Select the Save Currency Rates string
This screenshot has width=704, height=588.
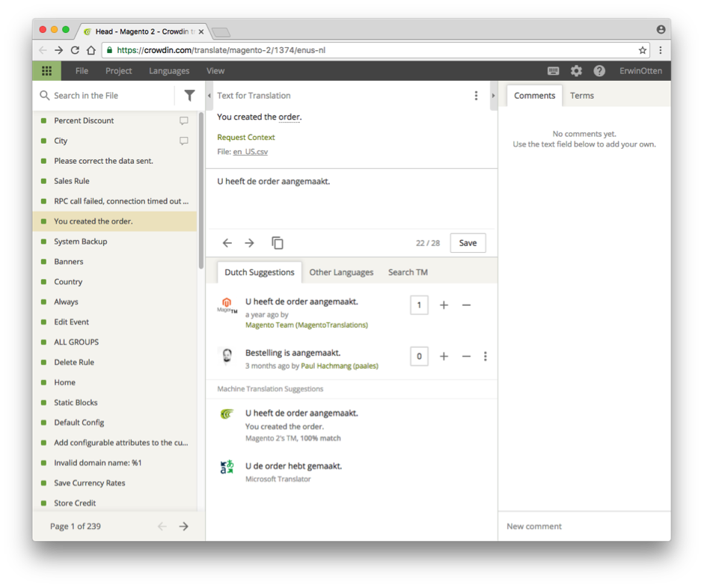114,483
